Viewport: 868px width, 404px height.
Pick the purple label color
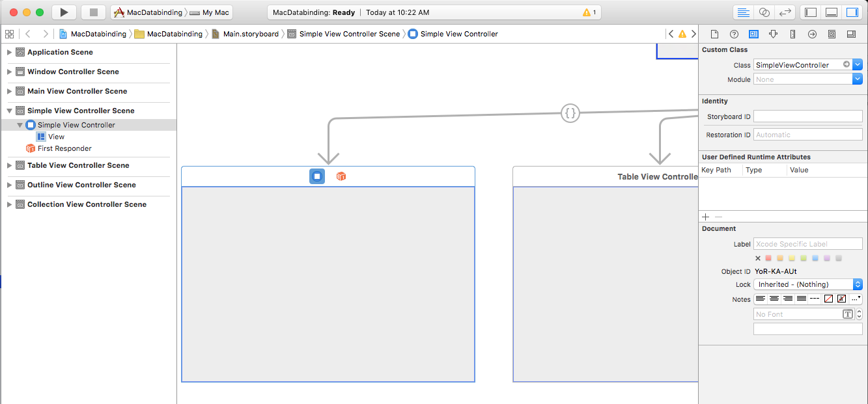[x=827, y=258]
